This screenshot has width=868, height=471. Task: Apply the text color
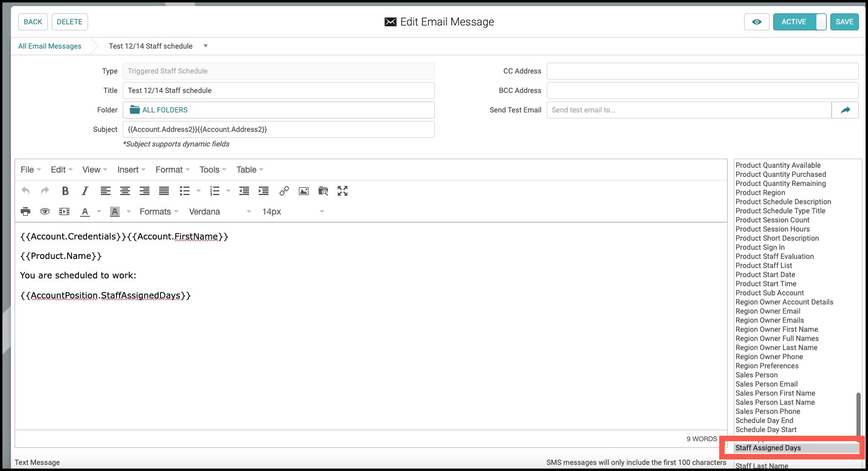(x=85, y=211)
